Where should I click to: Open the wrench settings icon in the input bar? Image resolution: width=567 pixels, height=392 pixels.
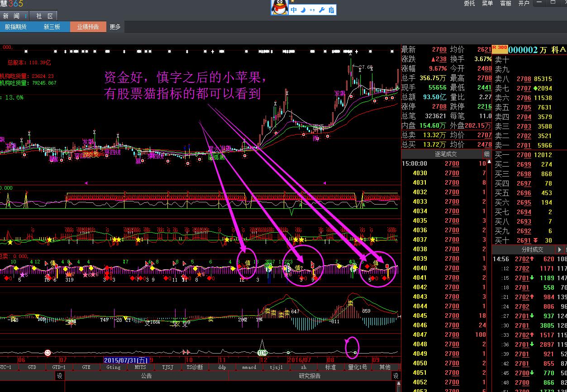pyautogui.click(x=322, y=10)
